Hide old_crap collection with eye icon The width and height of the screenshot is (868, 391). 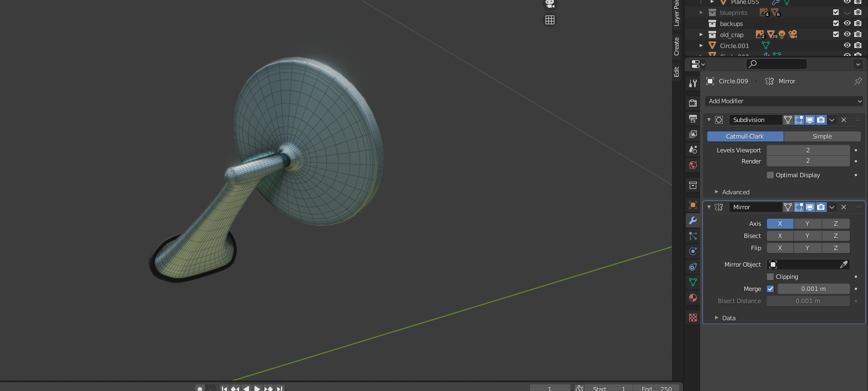pyautogui.click(x=847, y=34)
